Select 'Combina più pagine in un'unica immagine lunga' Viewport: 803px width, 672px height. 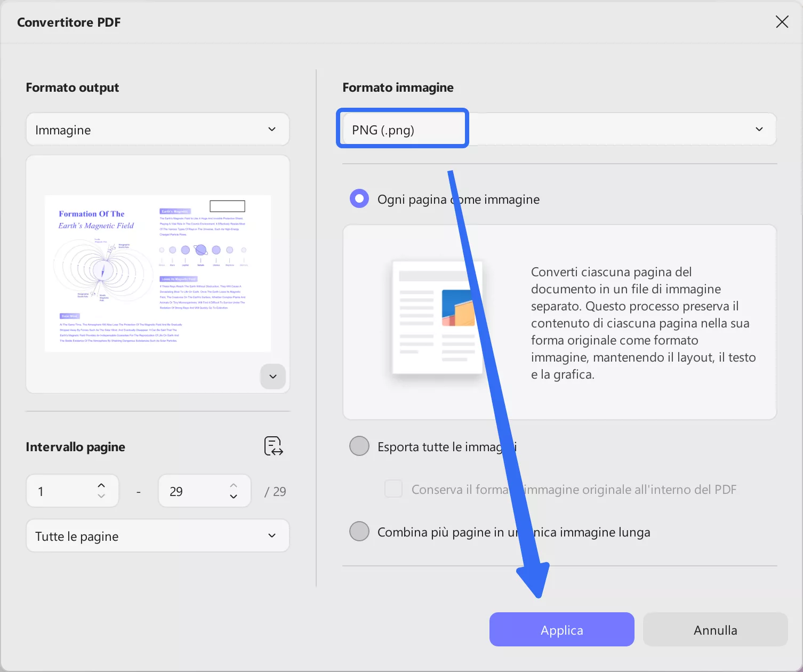pos(359,531)
